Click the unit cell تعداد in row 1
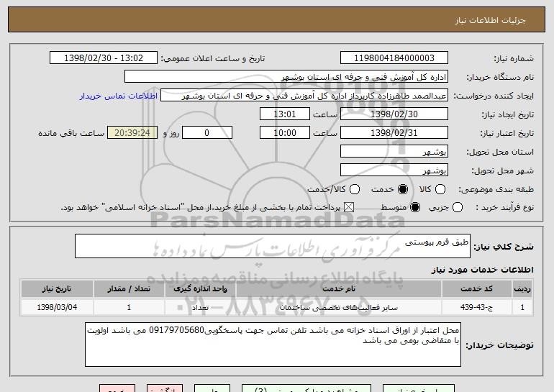The width and height of the screenshot is (554, 392). click(x=200, y=307)
